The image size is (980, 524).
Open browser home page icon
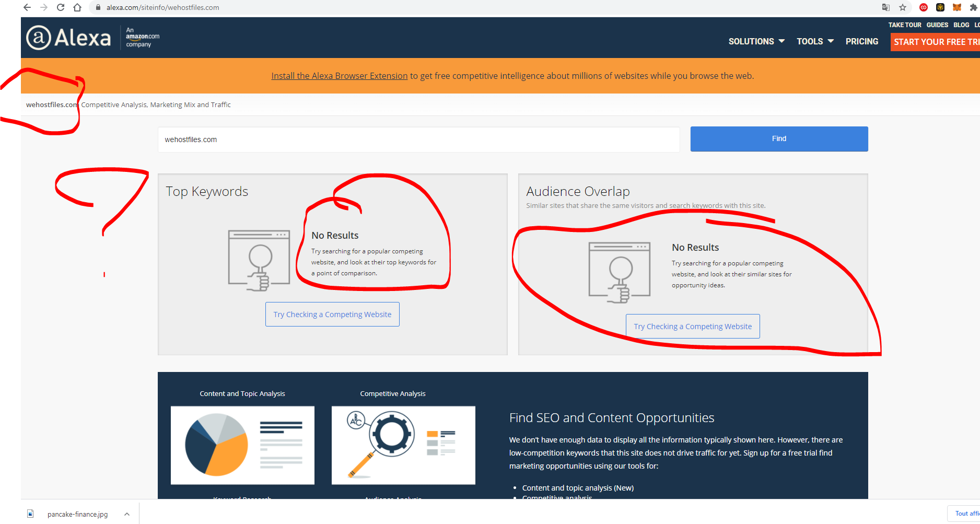tap(77, 7)
